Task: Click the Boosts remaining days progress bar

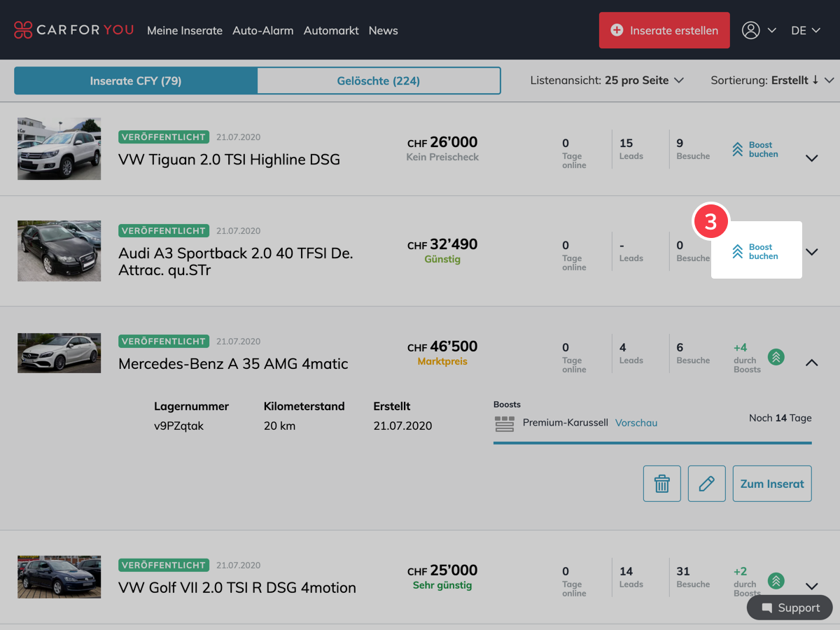Action: pyautogui.click(x=652, y=443)
